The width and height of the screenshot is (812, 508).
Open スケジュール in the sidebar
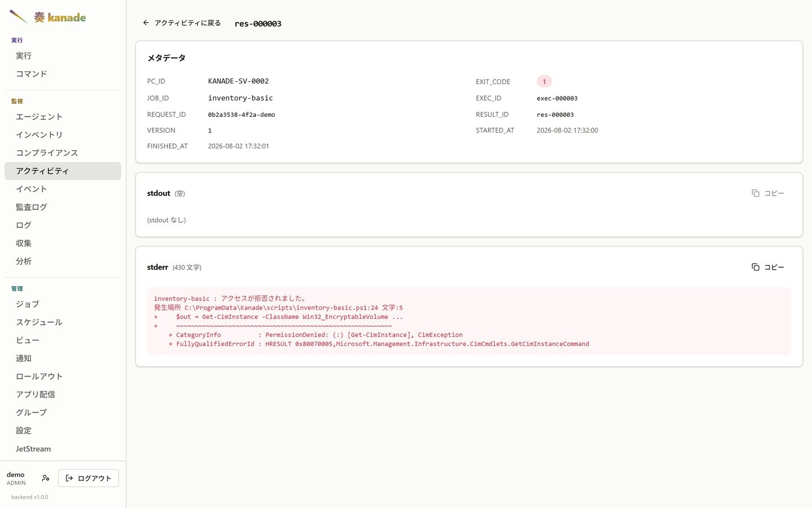63,322
